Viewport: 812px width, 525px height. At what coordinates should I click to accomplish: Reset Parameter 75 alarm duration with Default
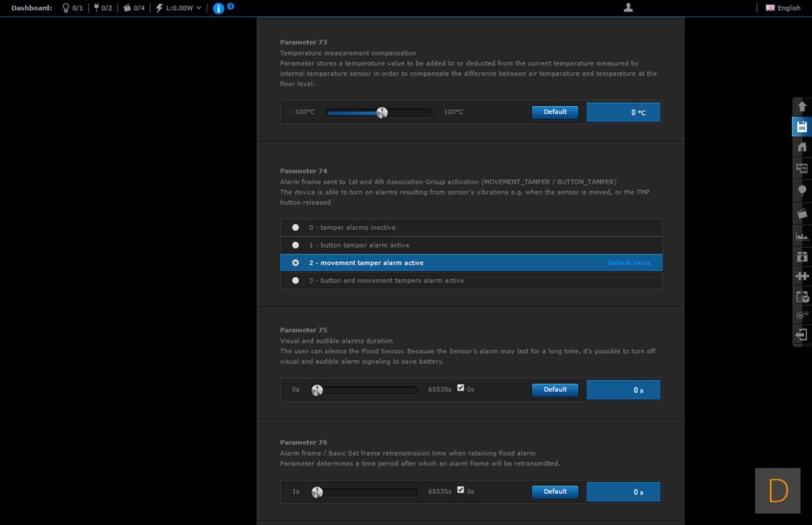tap(555, 389)
